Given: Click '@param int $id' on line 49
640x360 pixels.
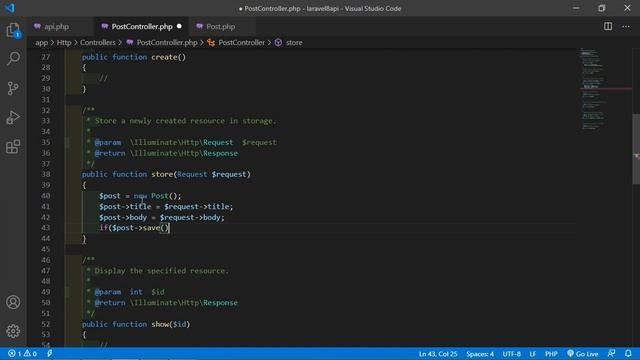Looking at the screenshot, I should coord(129,292).
